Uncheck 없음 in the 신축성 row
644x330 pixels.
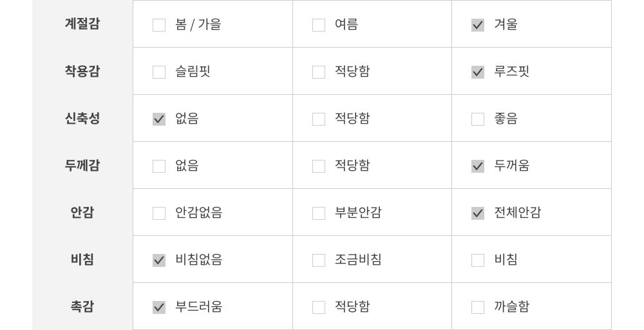coord(159,119)
